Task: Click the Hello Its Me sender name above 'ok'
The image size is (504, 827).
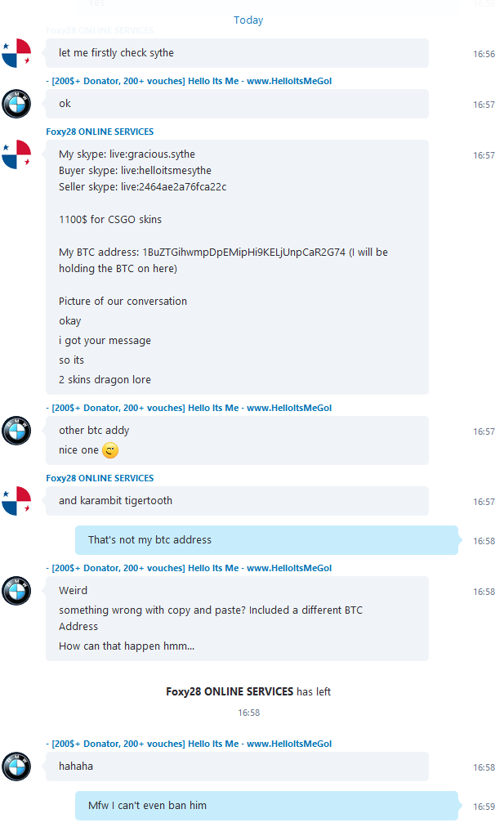Action: pyautogui.click(x=189, y=81)
